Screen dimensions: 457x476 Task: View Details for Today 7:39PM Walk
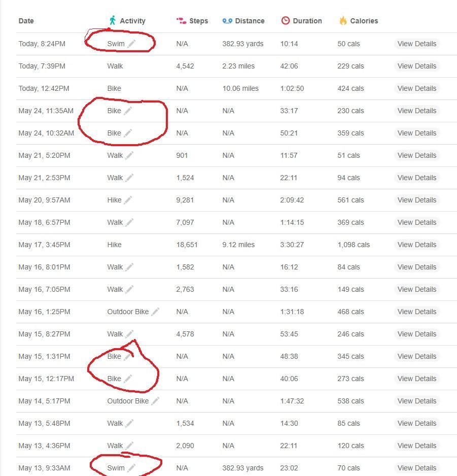[416, 66]
